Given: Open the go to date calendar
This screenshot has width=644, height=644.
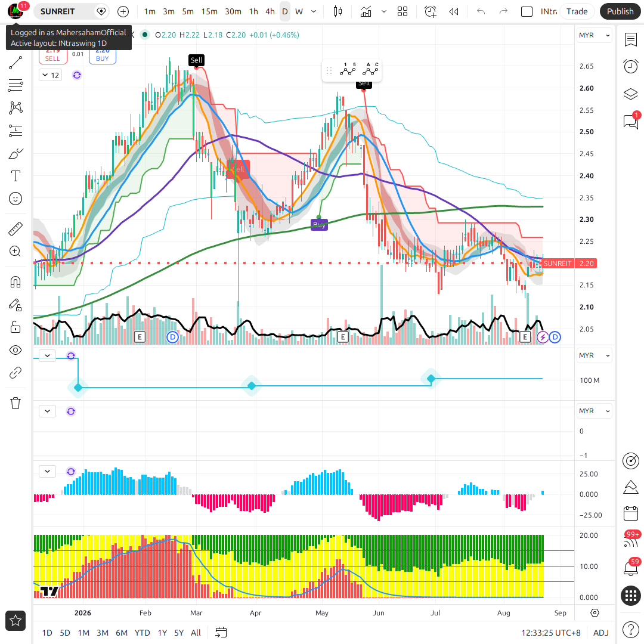Looking at the screenshot, I should [x=221, y=633].
